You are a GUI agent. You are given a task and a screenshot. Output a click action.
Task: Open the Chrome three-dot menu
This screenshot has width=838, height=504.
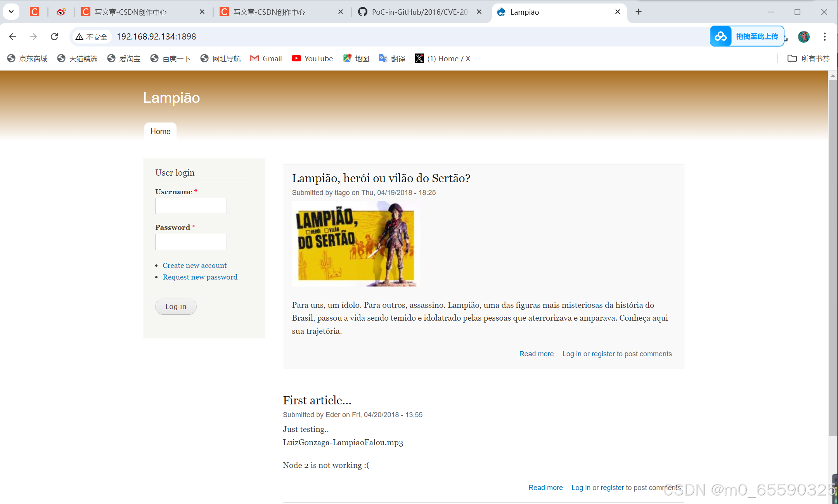[824, 36]
